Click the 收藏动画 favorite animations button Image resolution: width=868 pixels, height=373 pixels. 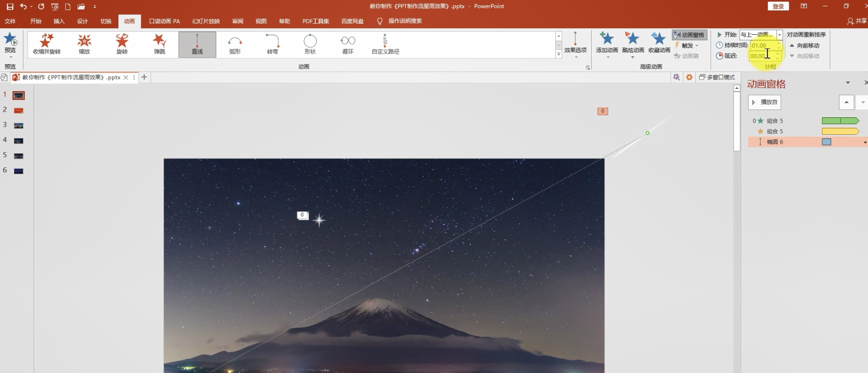click(x=659, y=43)
